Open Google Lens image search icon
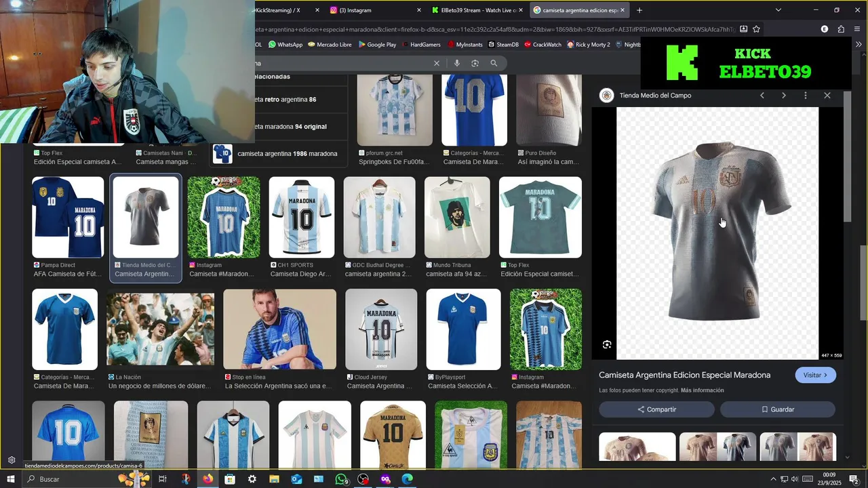The width and height of the screenshot is (868, 488). [x=475, y=63]
